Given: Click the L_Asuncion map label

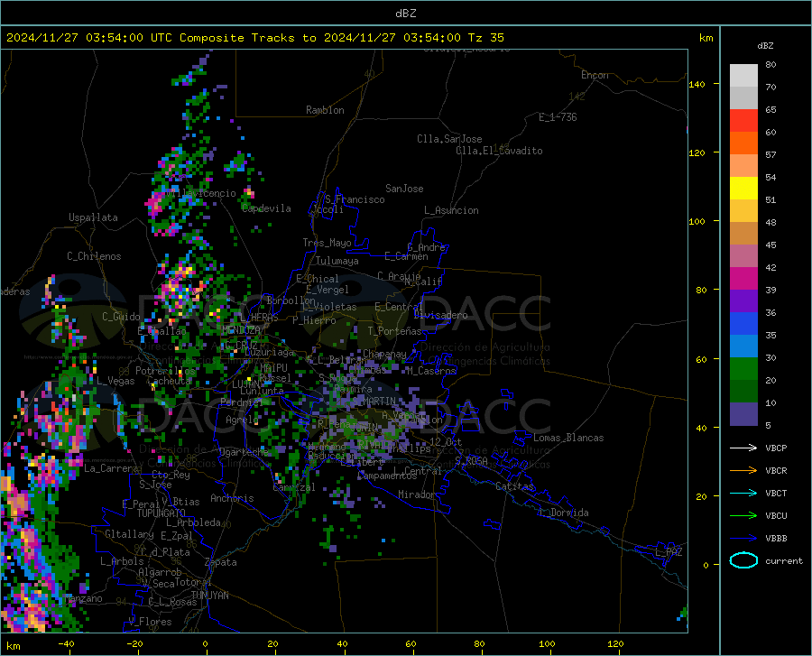Looking at the screenshot, I should 451,210.
